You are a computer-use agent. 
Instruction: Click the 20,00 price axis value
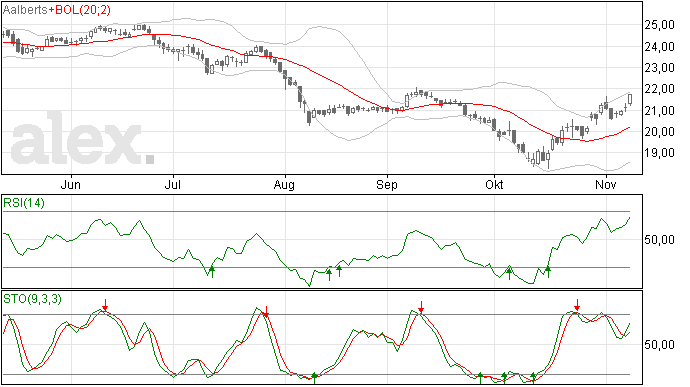[x=659, y=132]
